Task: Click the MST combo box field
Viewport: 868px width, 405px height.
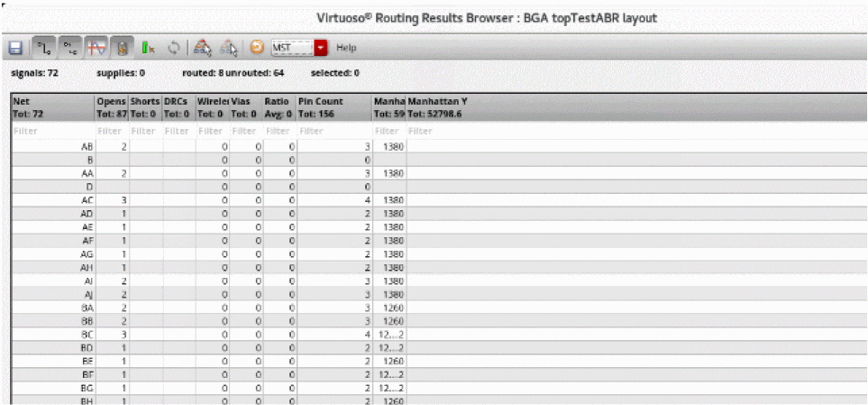Action: (293, 48)
